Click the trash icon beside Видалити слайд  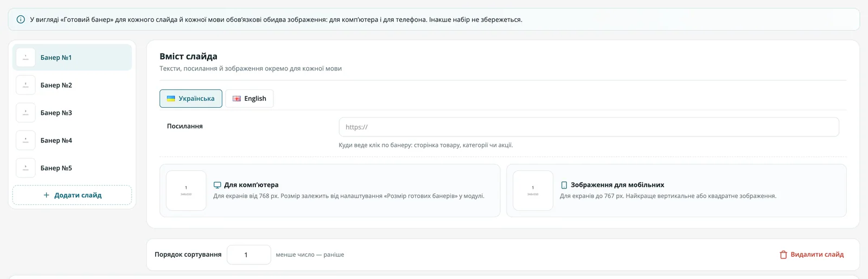pyautogui.click(x=783, y=255)
